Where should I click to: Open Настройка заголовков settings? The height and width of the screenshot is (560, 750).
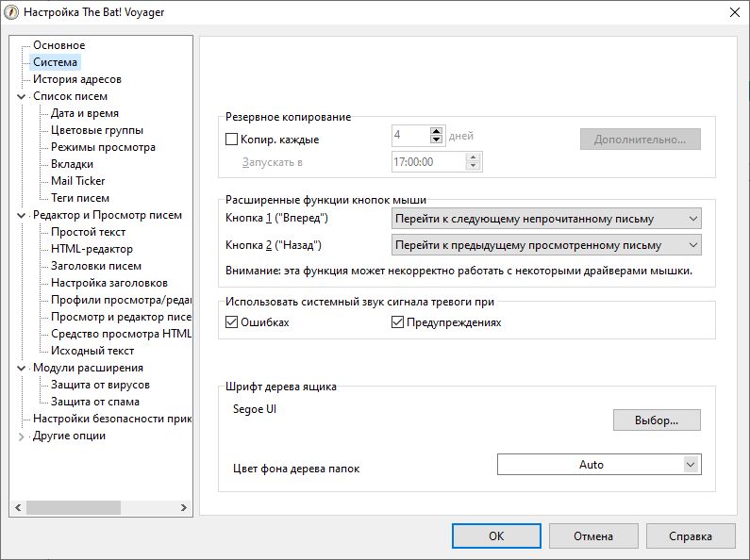coord(109,283)
